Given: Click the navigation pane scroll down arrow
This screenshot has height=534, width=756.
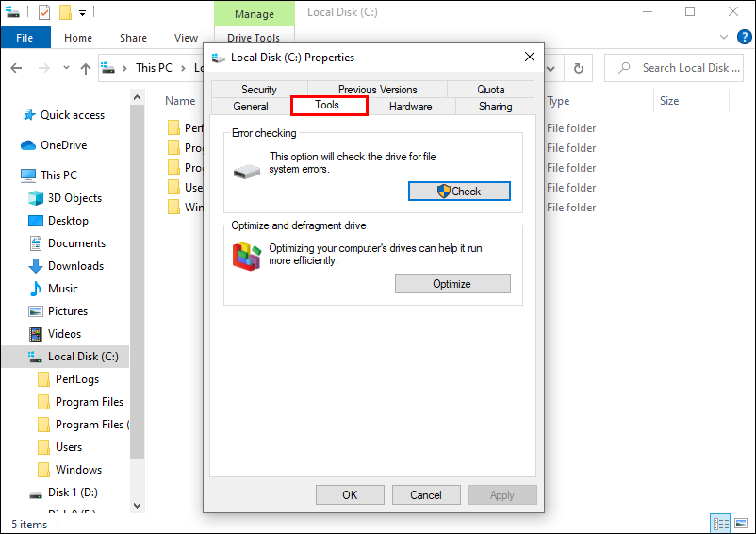Looking at the screenshot, I should point(137,505).
